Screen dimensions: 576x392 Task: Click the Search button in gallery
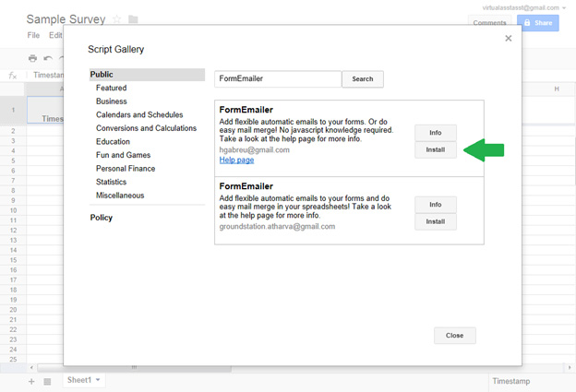click(363, 79)
